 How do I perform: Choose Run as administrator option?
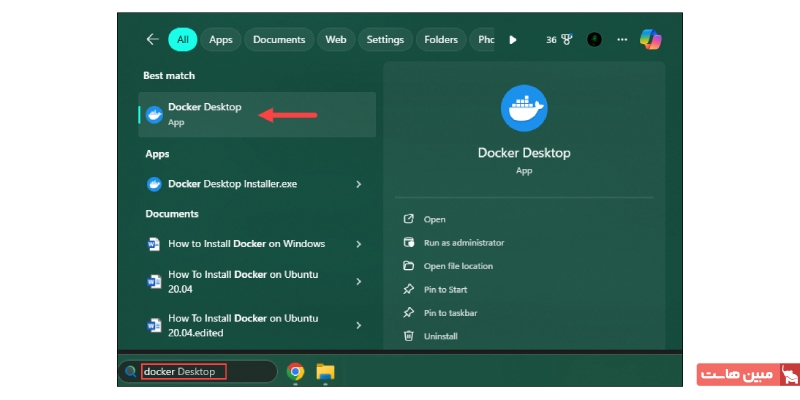(463, 243)
